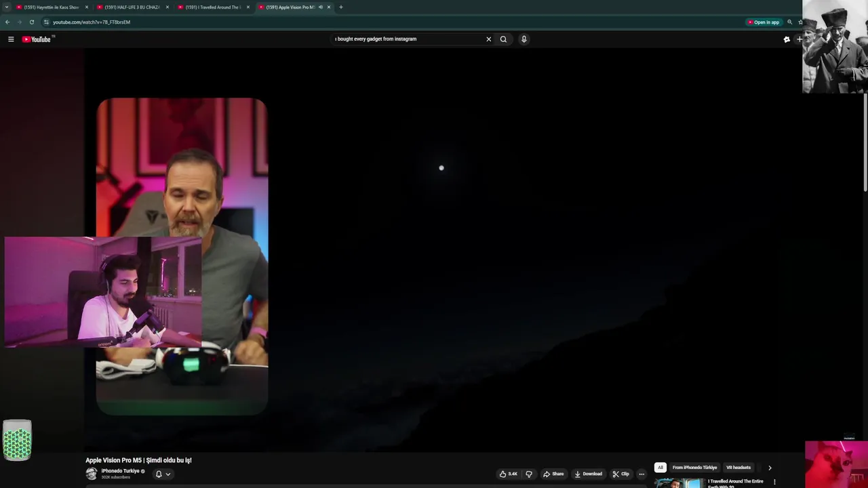Select the From iPhonedo Türkiye chip
The width and height of the screenshot is (868, 488).
pyautogui.click(x=694, y=468)
